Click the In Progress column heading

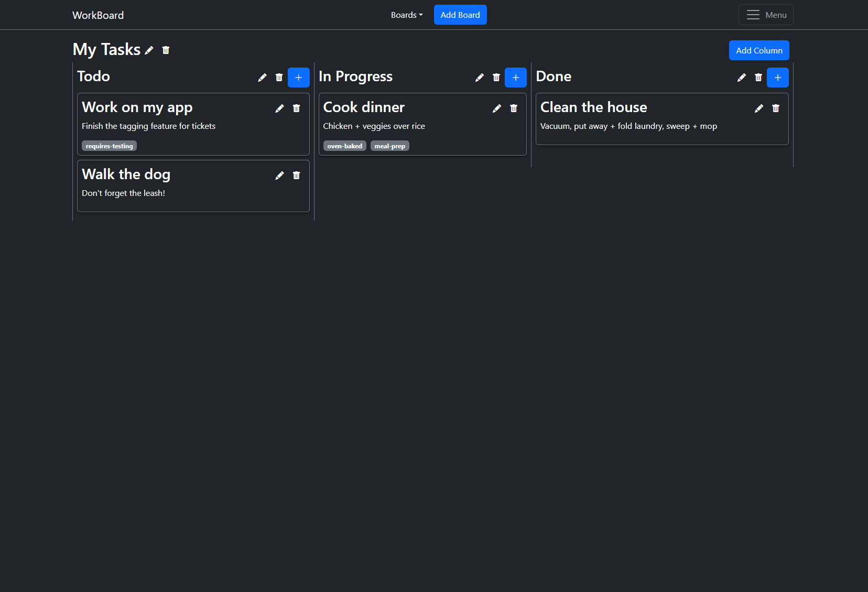tap(355, 76)
